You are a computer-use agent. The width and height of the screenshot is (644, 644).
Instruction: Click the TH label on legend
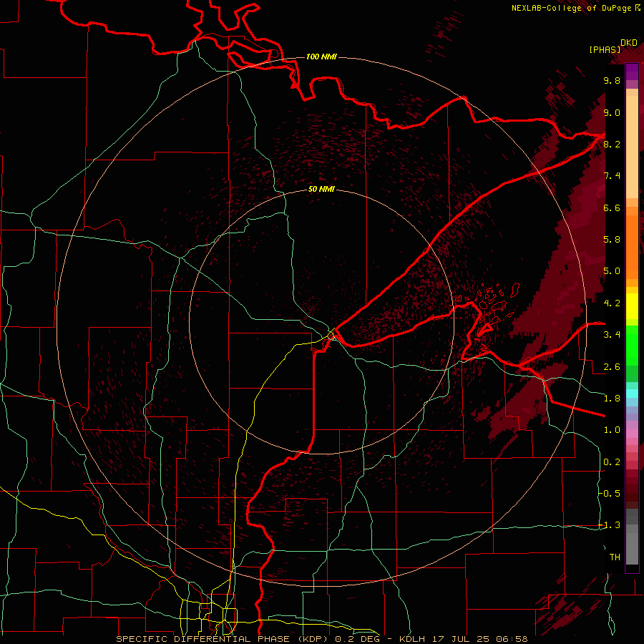pos(615,557)
